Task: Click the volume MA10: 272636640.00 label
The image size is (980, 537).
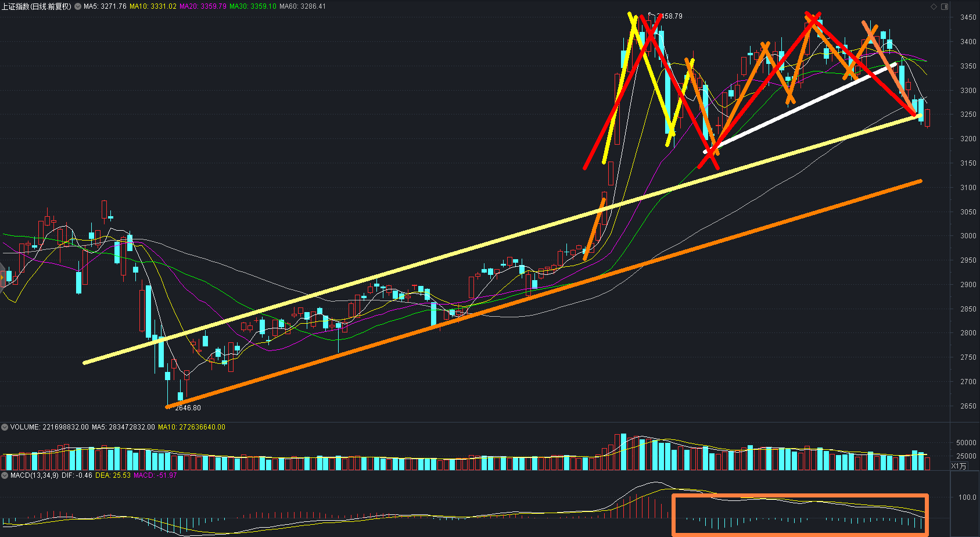Action: tap(192, 427)
